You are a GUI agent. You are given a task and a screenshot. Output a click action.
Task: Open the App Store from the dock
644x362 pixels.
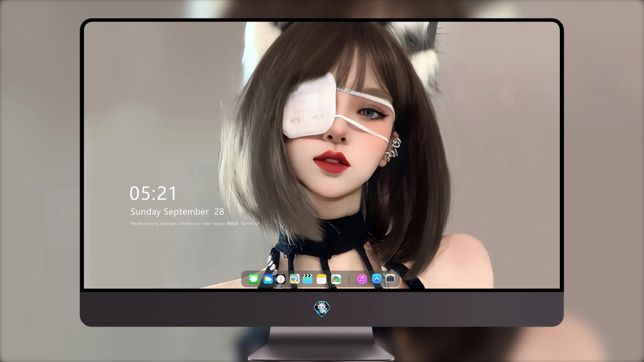(x=377, y=279)
